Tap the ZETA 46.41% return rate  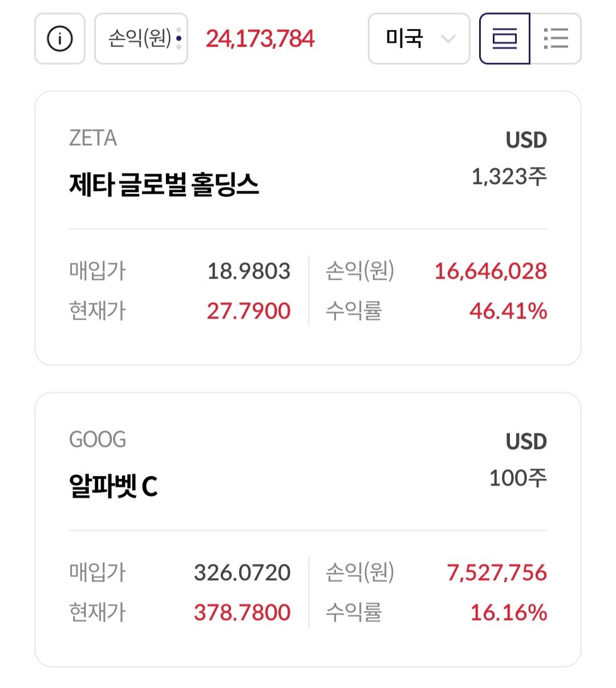pos(508,311)
